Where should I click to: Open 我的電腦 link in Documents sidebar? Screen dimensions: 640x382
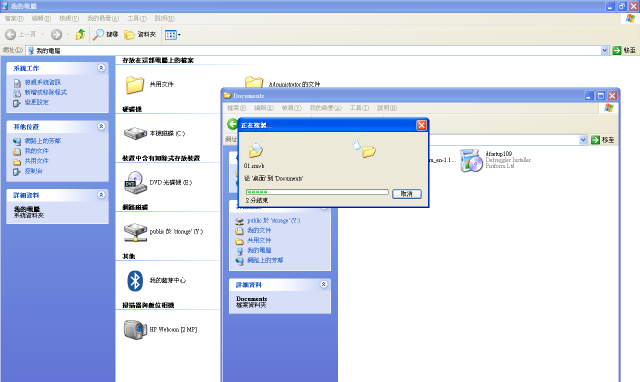(x=259, y=250)
